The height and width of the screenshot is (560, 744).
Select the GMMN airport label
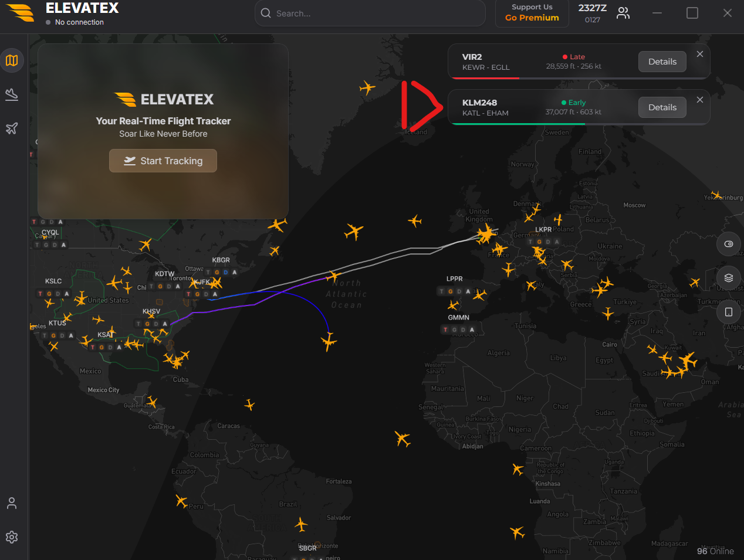pyautogui.click(x=459, y=317)
